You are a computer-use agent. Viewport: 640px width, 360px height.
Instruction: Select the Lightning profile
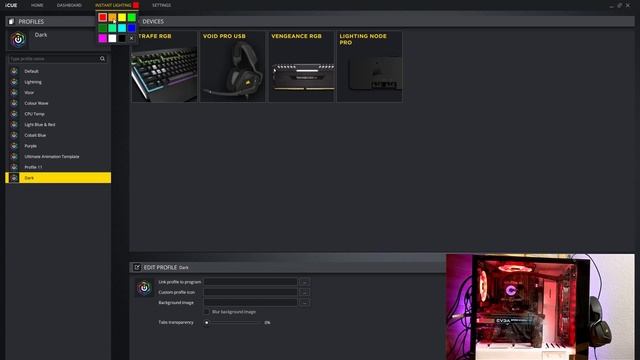tap(58, 82)
